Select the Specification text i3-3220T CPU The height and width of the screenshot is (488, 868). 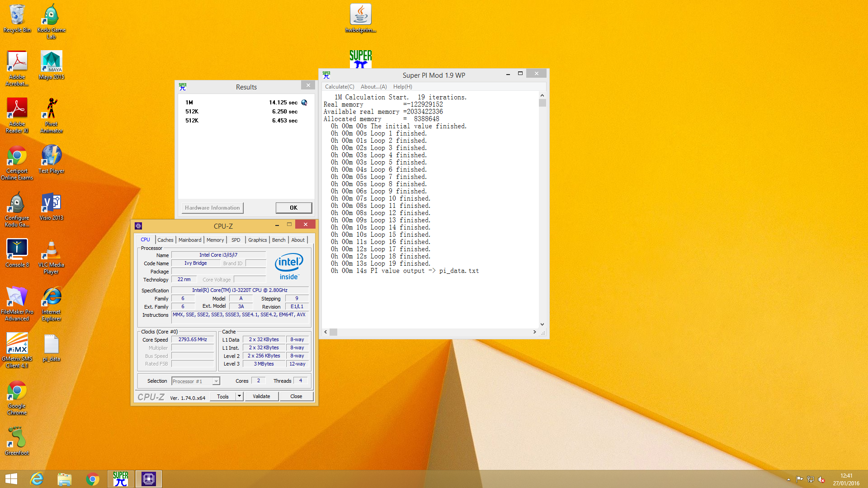click(240, 290)
